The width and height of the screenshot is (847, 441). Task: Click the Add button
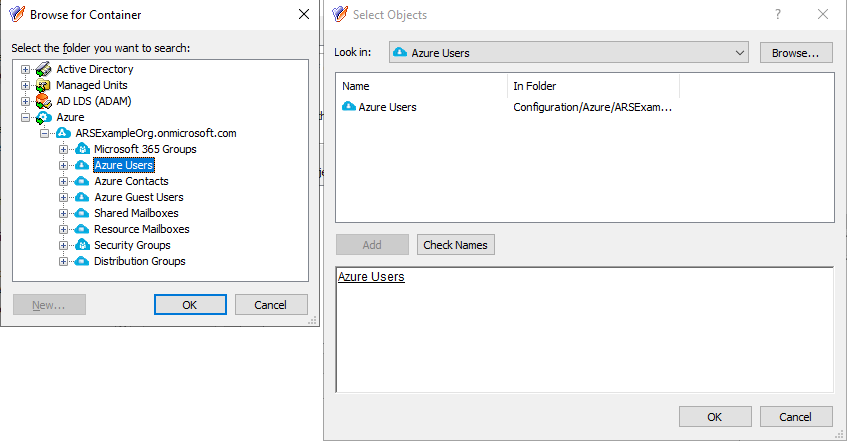[372, 245]
